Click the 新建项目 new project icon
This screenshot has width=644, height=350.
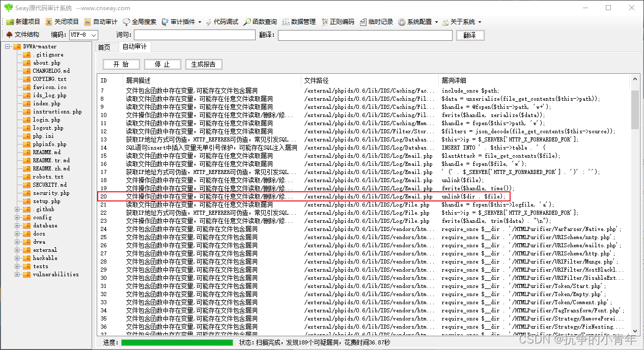tap(10, 22)
